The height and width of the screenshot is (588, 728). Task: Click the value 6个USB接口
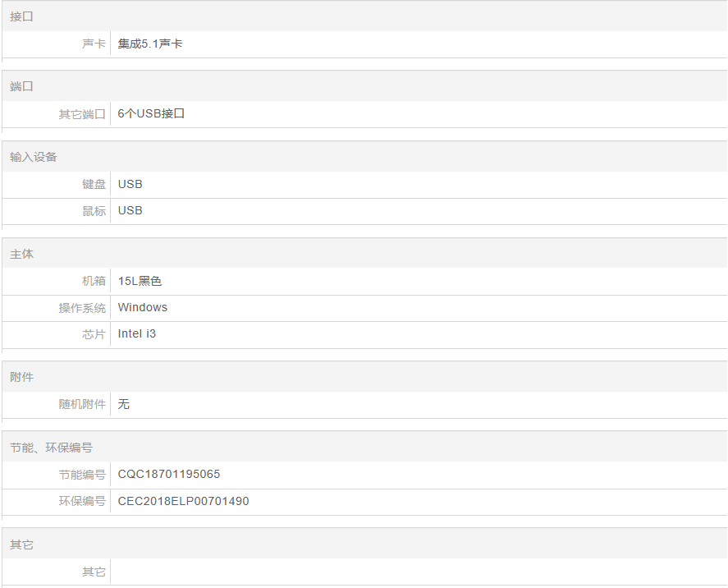coord(151,113)
